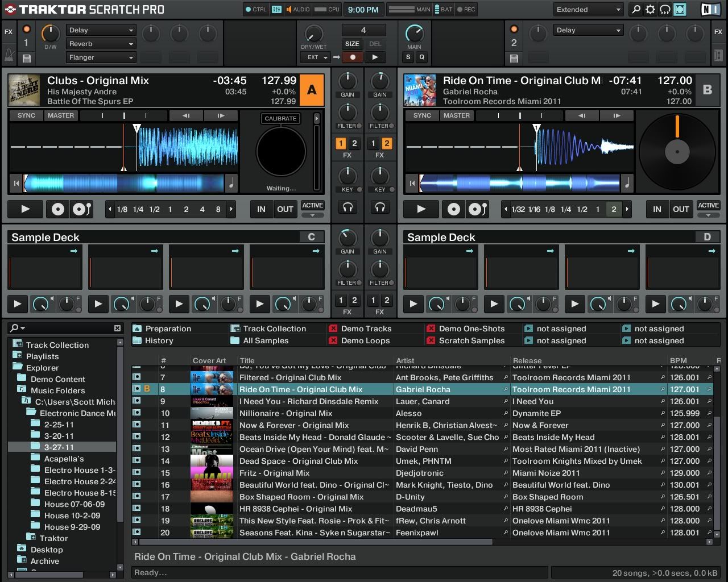Turn on FX unit 1 power button
The width and height of the screenshot is (728, 582).
26,30
